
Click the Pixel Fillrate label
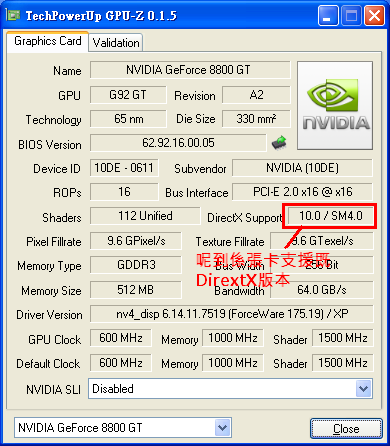pyautogui.click(x=54, y=242)
